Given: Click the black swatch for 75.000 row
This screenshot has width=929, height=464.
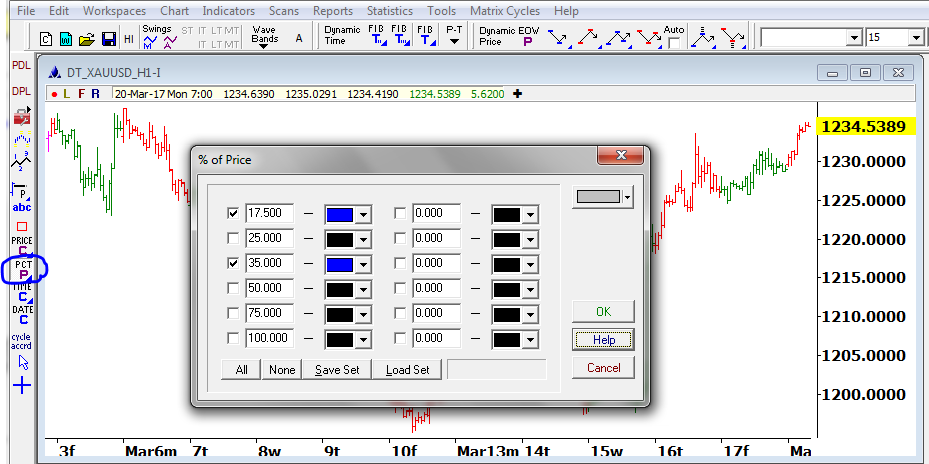Looking at the screenshot, I should coord(340,314).
